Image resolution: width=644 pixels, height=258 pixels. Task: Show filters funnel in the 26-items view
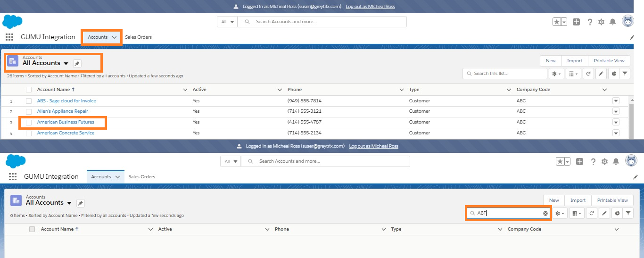[x=625, y=74]
